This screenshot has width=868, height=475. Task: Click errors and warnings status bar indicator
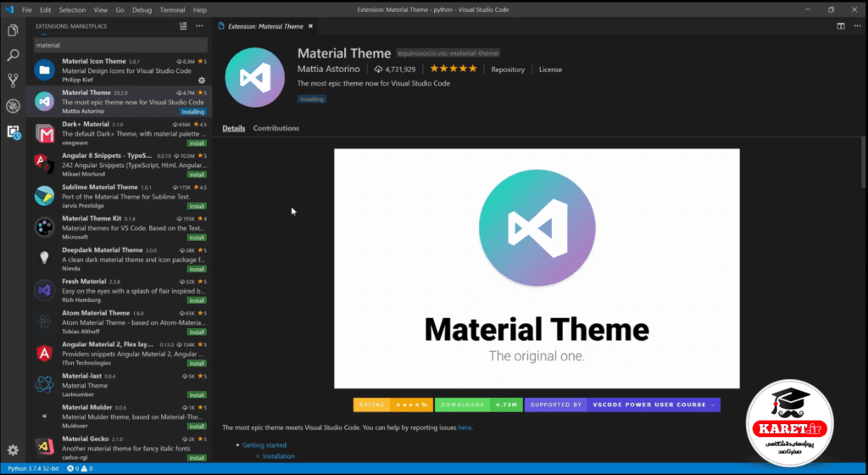coord(80,468)
